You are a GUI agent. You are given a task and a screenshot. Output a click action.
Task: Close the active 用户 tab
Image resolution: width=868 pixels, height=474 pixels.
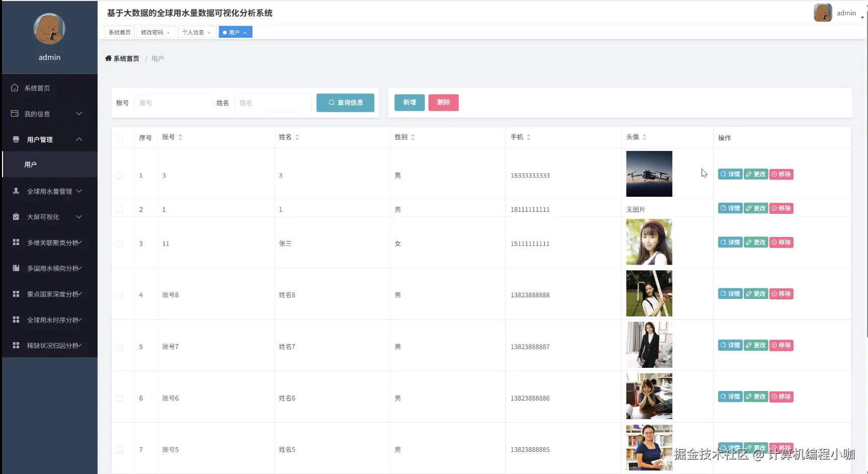[245, 33]
